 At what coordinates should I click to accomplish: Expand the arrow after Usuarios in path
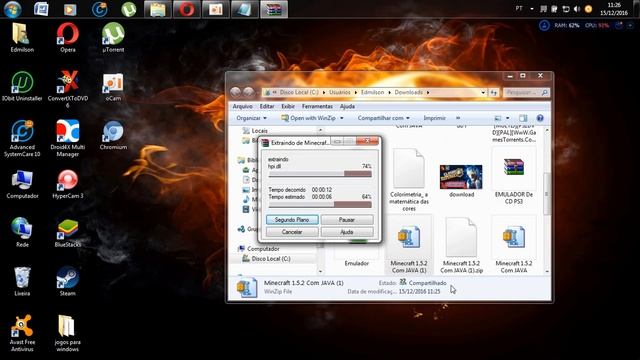(356, 93)
